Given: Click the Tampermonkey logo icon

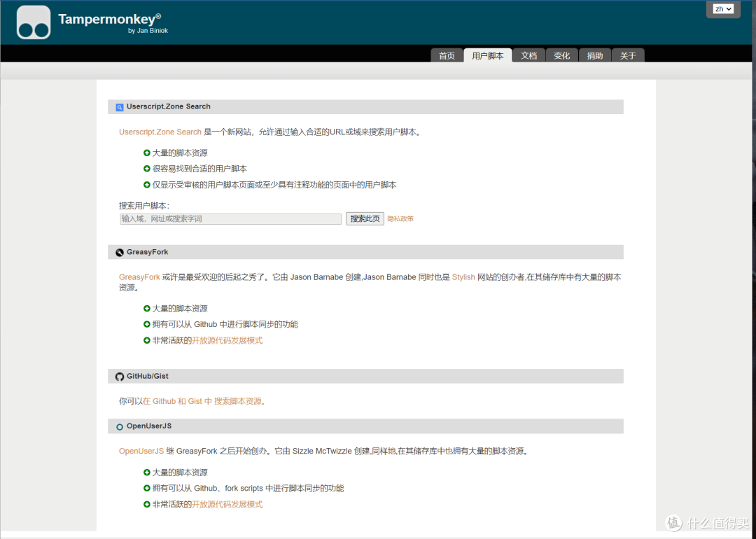Looking at the screenshot, I should (x=34, y=22).
